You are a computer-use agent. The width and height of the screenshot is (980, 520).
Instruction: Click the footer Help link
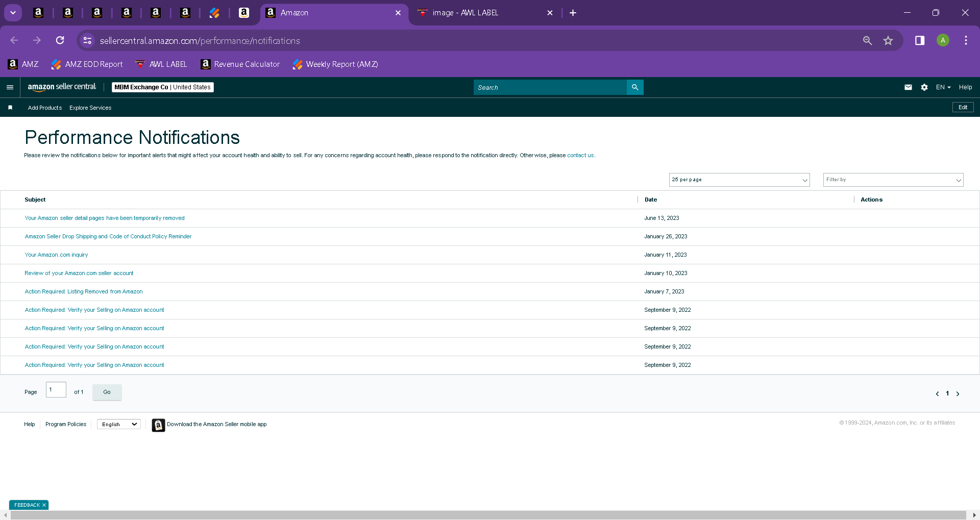(x=30, y=424)
